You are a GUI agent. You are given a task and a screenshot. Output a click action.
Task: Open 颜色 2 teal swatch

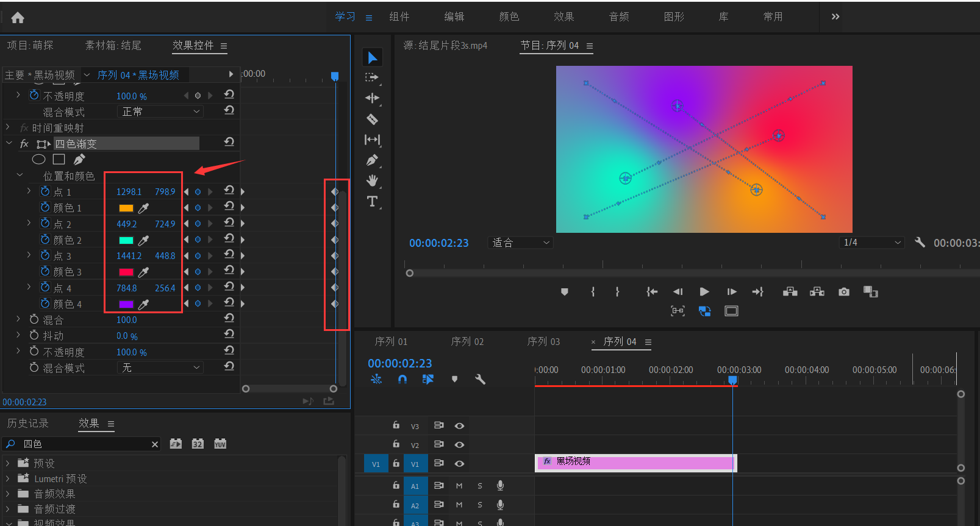(126, 240)
